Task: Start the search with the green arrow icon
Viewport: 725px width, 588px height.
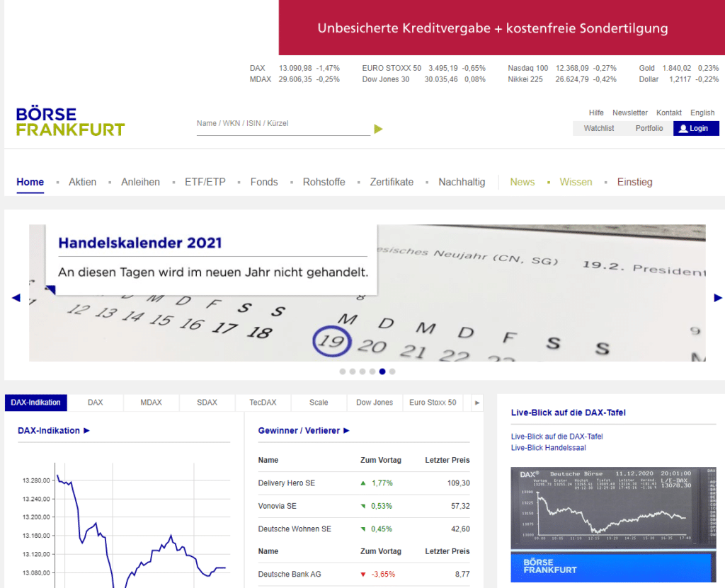Action: tap(378, 129)
